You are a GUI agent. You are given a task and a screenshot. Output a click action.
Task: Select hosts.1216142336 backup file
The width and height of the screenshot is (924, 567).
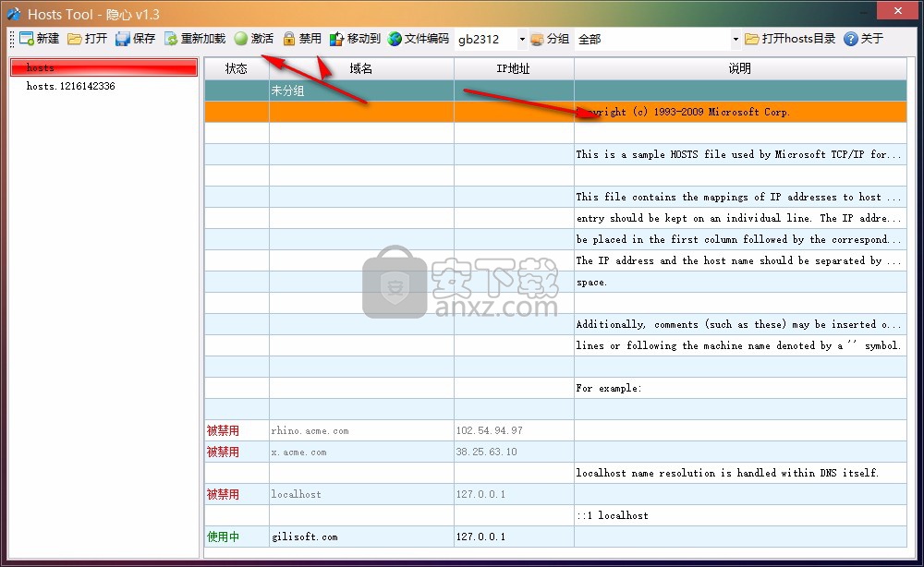(x=71, y=86)
